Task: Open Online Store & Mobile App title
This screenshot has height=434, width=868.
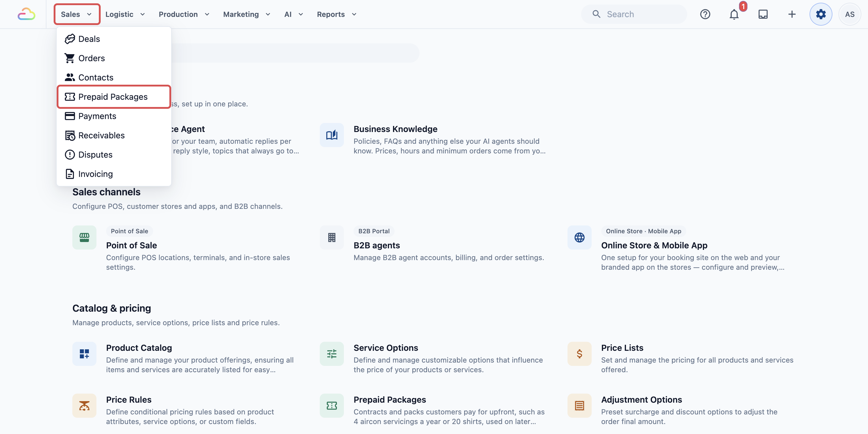Action: [x=654, y=245]
